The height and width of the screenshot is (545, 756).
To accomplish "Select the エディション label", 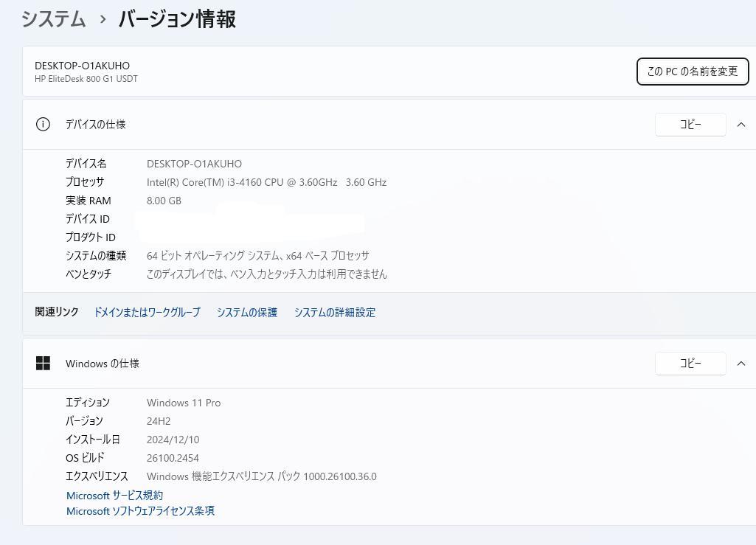I will (x=88, y=403).
